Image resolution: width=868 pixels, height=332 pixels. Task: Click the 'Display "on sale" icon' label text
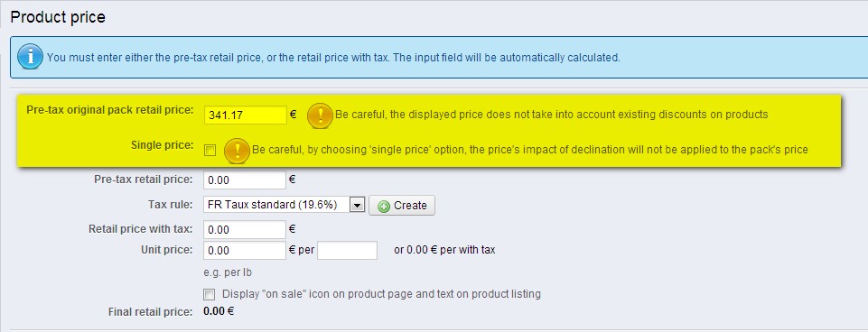tap(381, 294)
